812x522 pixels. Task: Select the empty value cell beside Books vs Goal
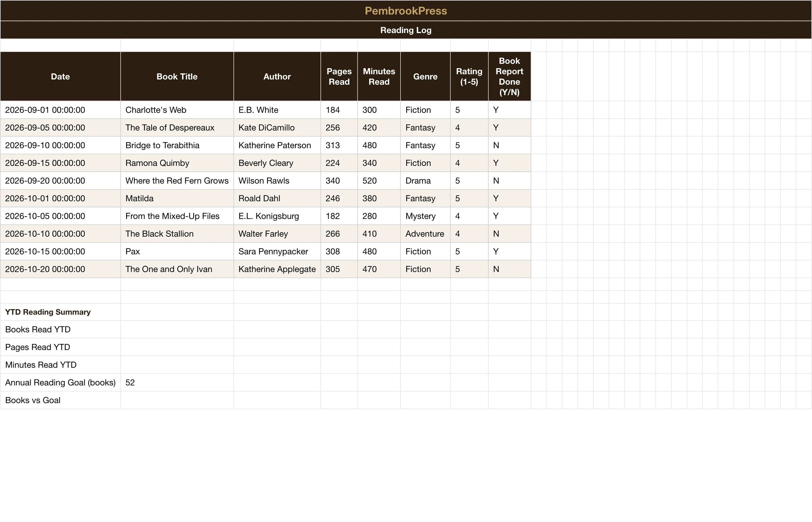177,400
